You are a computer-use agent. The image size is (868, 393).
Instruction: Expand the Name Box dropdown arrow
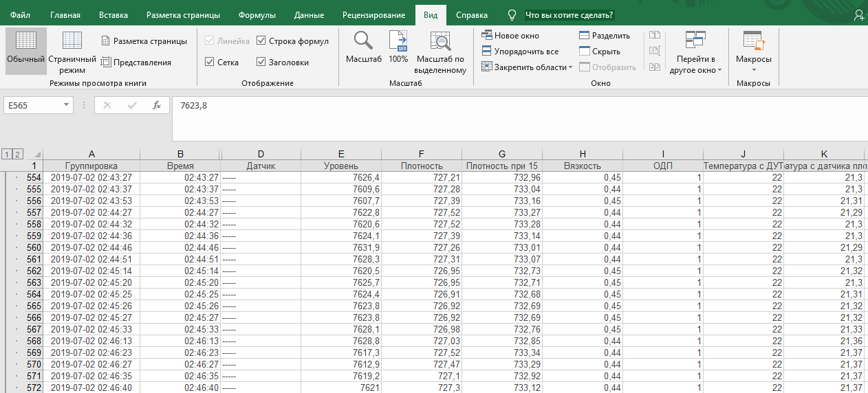(x=67, y=105)
